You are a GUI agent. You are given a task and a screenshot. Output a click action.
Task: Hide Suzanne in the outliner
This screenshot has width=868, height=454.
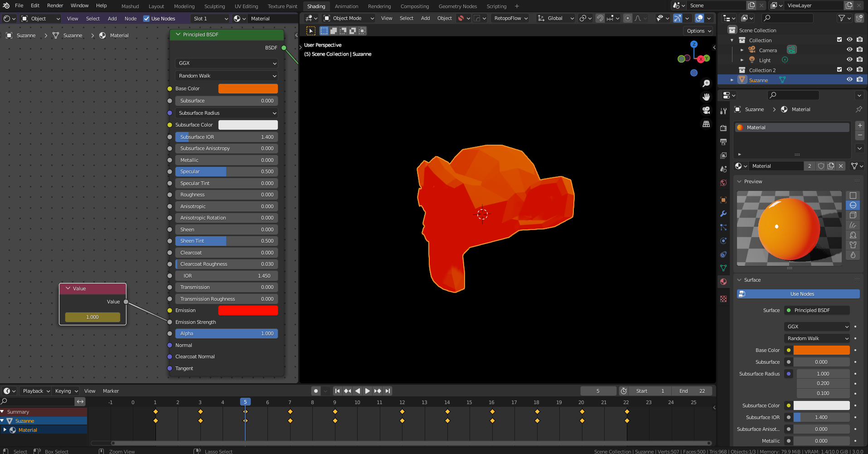849,80
